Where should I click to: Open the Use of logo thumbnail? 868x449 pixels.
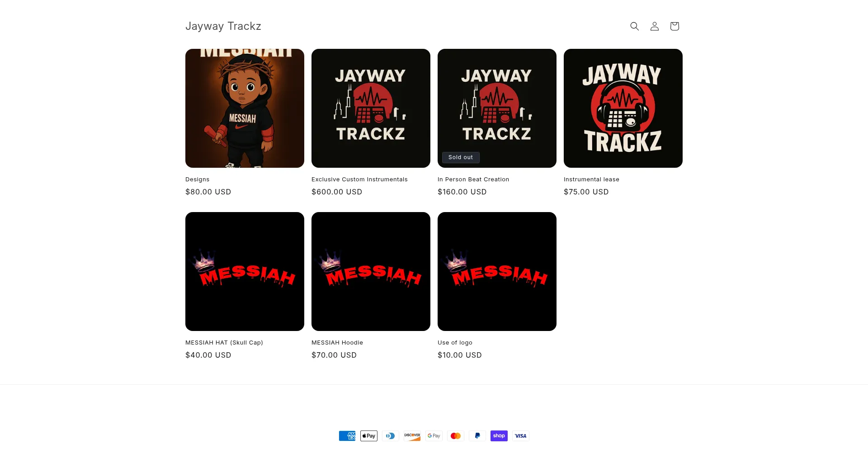click(497, 271)
